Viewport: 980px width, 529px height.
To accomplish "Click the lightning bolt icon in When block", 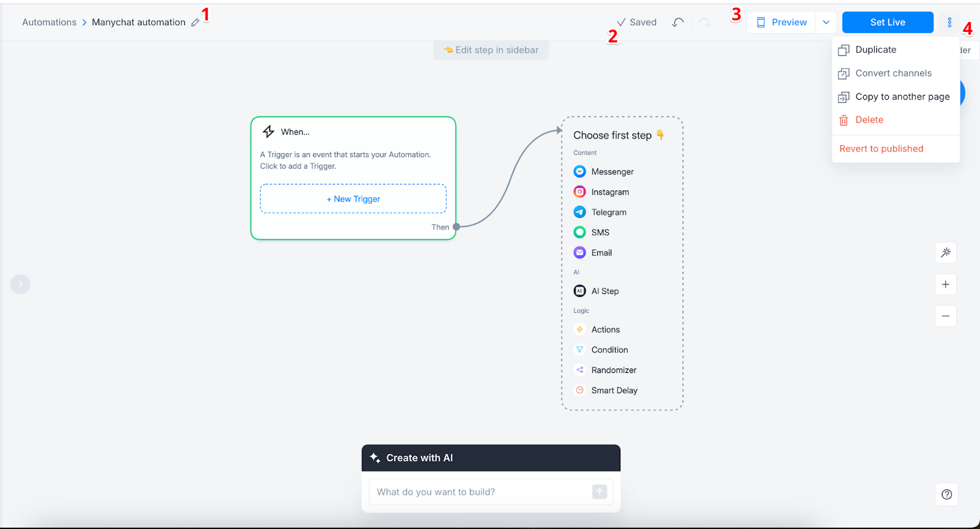I will (268, 132).
